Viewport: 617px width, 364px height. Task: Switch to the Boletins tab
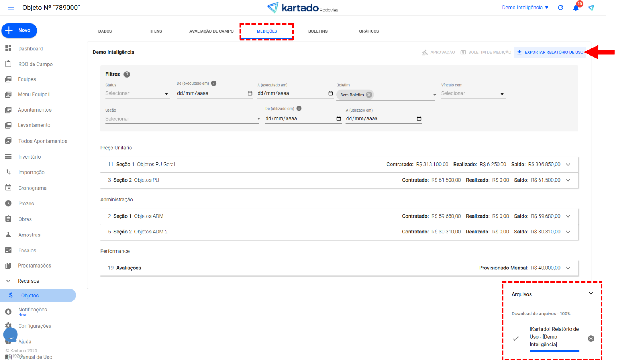(x=318, y=31)
